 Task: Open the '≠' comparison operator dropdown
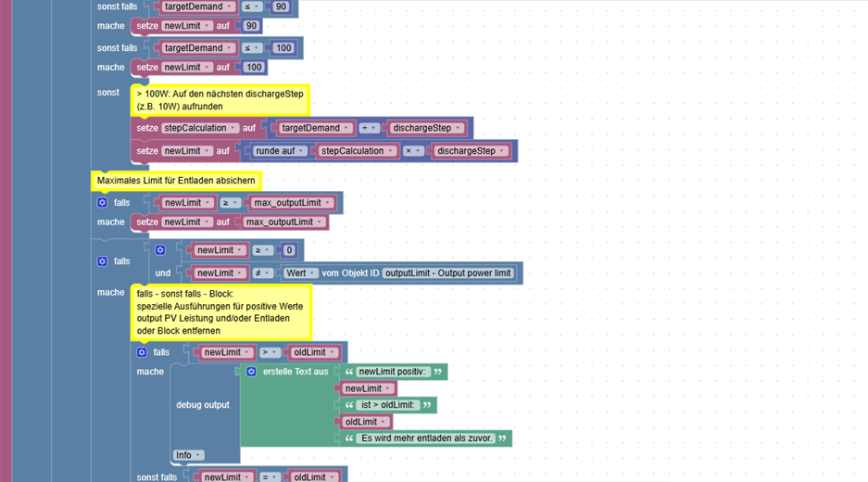click(262, 273)
